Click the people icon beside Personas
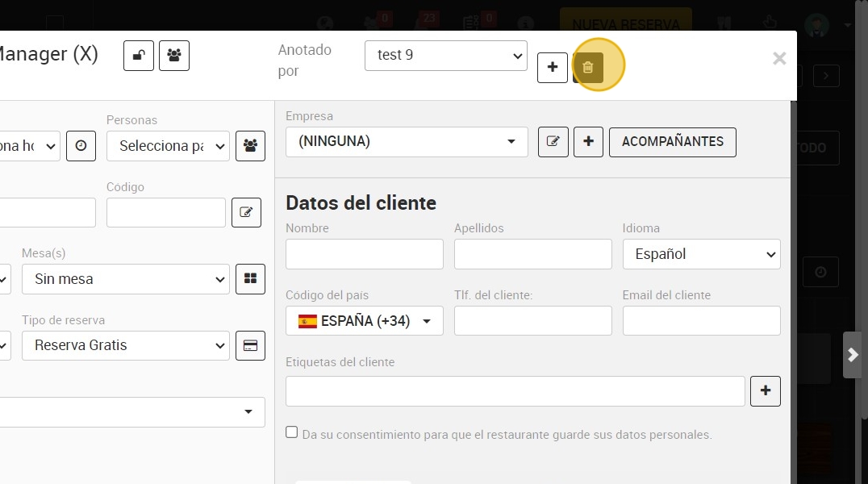This screenshot has height=484, width=868. pos(250,146)
